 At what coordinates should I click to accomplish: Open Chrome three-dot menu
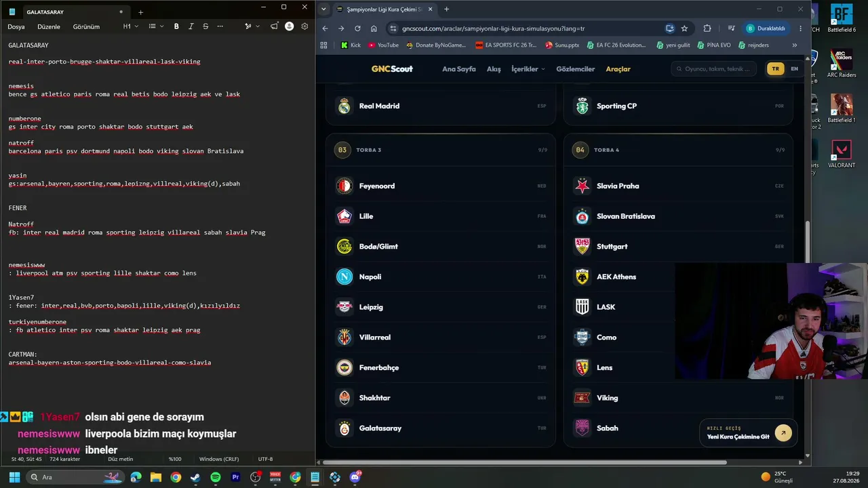pyautogui.click(x=800, y=28)
